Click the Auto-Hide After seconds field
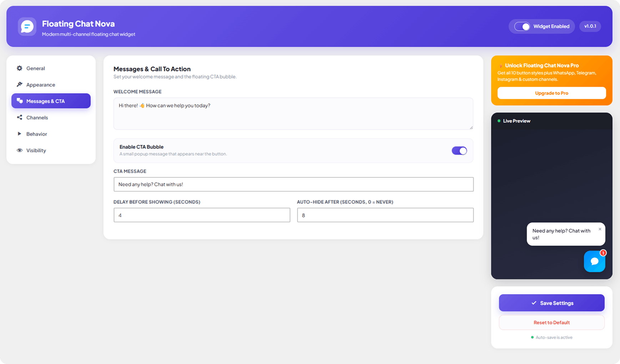The height and width of the screenshot is (364, 620). [x=385, y=215]
